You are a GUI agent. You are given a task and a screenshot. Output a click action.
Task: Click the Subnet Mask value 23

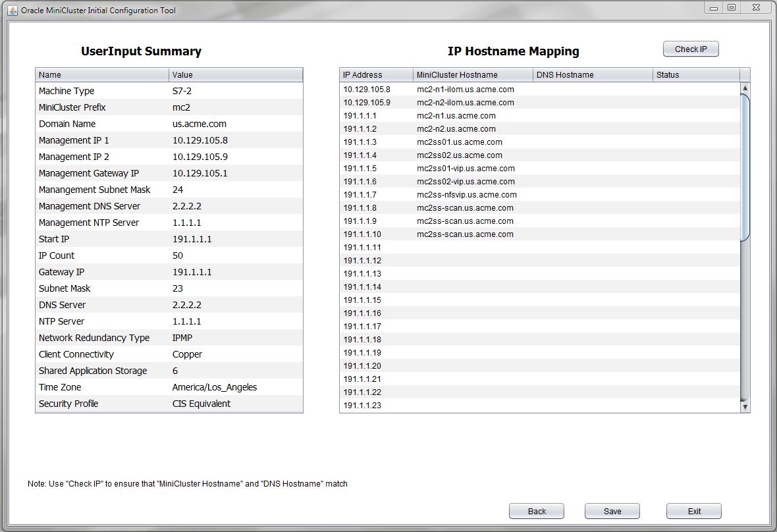[177, 288]
